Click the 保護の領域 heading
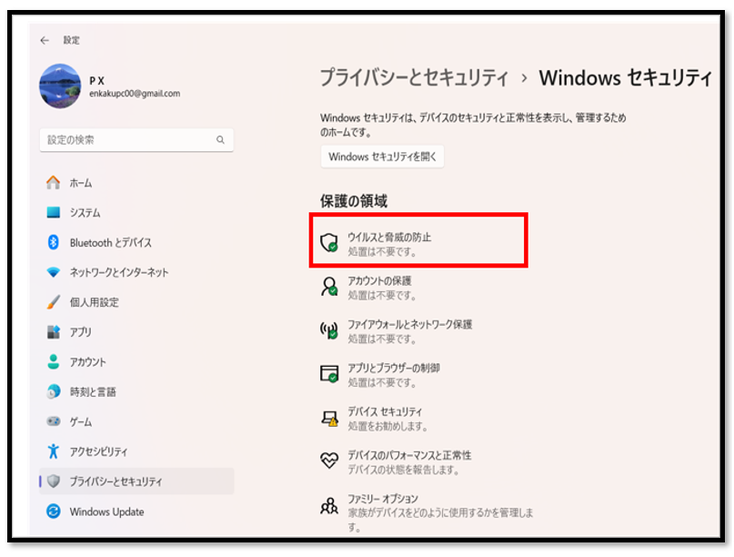This screenshot has width=734, height=557. (354, 201)
